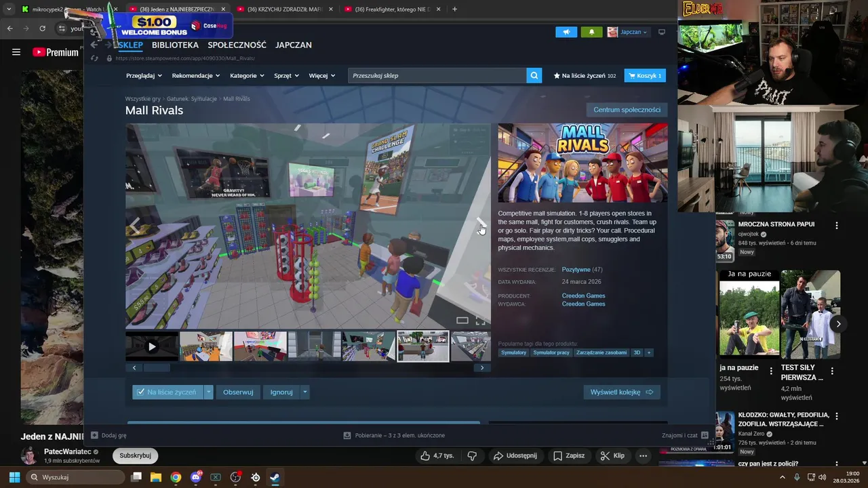Open the Więcej dropdown menu
Viewport: 868px width, 488px height.
pos(322,75)
